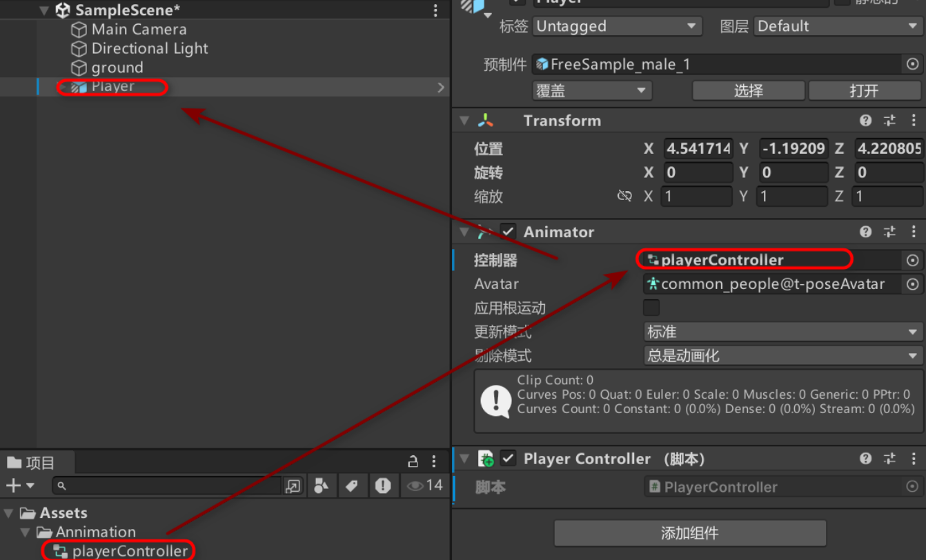The image size is (926, 560).
Task: Click open-in-search icon beside Project search field
Action: point(293,486)
